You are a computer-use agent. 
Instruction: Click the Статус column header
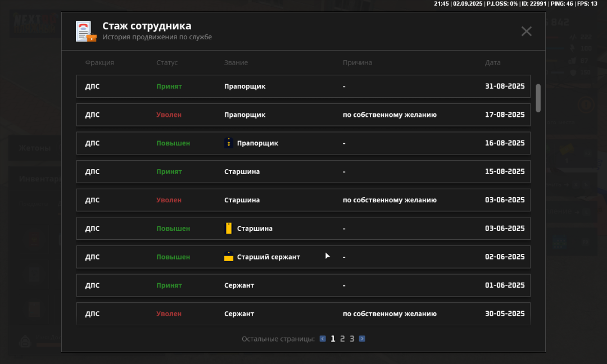(167, 63)
